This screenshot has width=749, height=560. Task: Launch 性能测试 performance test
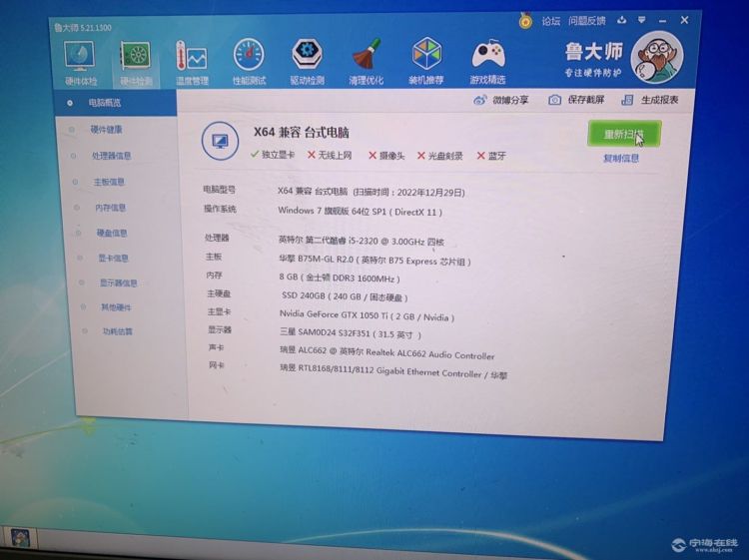tap(249, 62)
